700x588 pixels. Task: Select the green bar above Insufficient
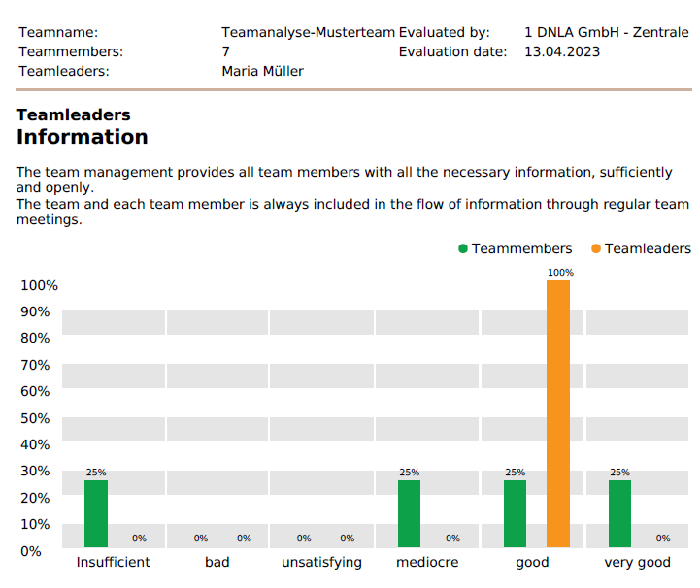pos(96,513)
